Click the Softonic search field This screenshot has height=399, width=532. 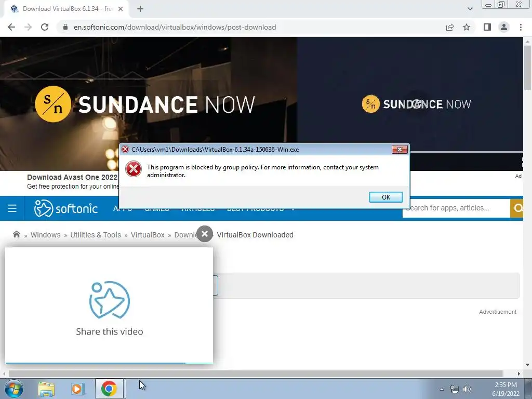coord(456,208)
